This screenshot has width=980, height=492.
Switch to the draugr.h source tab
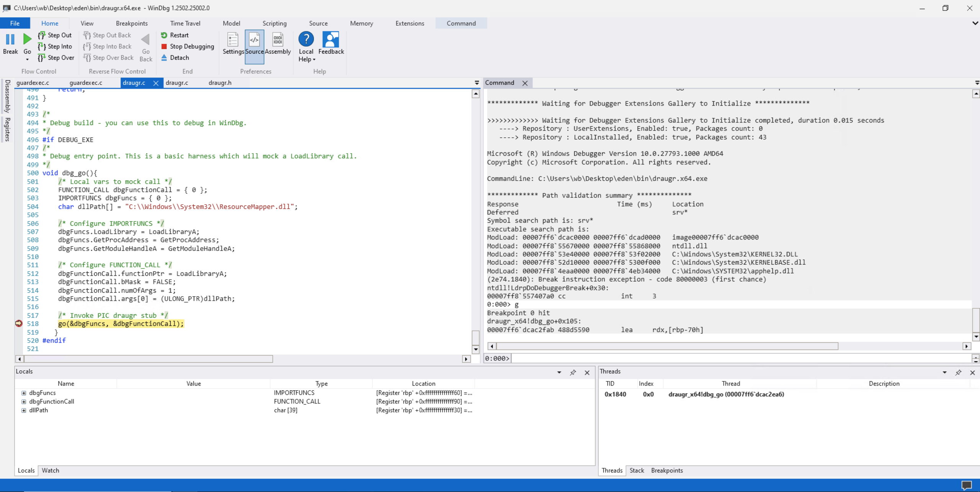tap(220, 83)
